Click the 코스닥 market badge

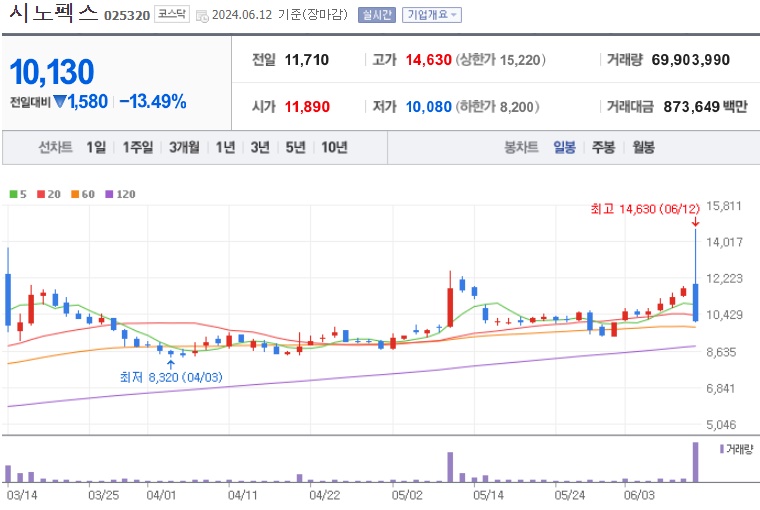[172, 14]
